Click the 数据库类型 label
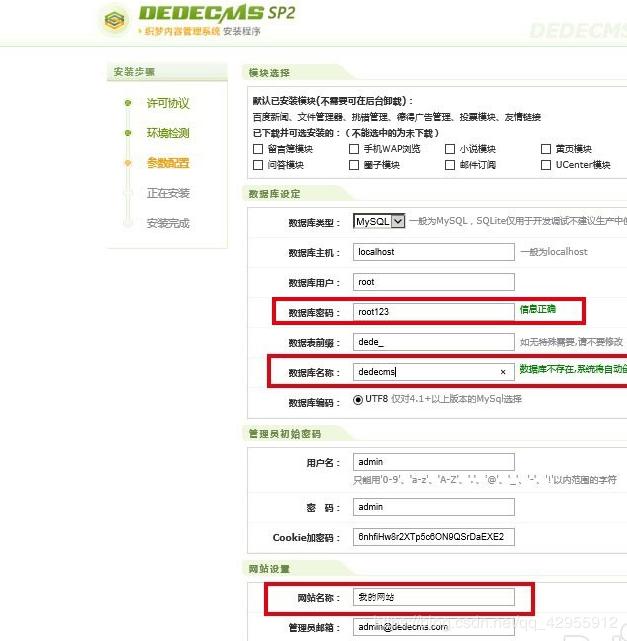The image size is (627, 641). pos(314,223)
